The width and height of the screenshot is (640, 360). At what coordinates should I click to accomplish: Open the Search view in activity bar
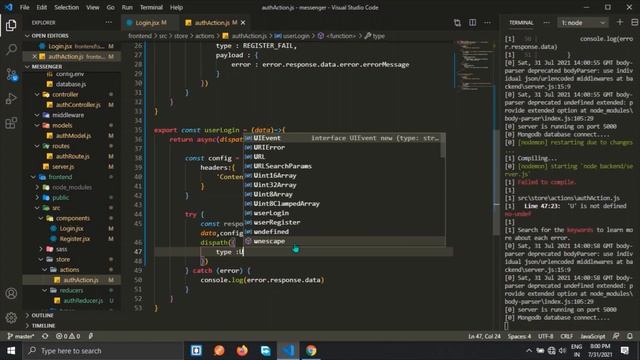pyautogui.click(x=11, y=49)
